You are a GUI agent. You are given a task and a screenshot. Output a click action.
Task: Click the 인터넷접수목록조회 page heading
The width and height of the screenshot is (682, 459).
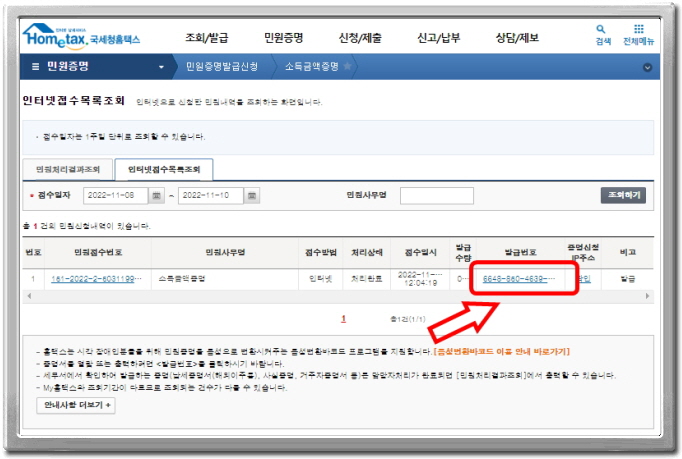74,101
